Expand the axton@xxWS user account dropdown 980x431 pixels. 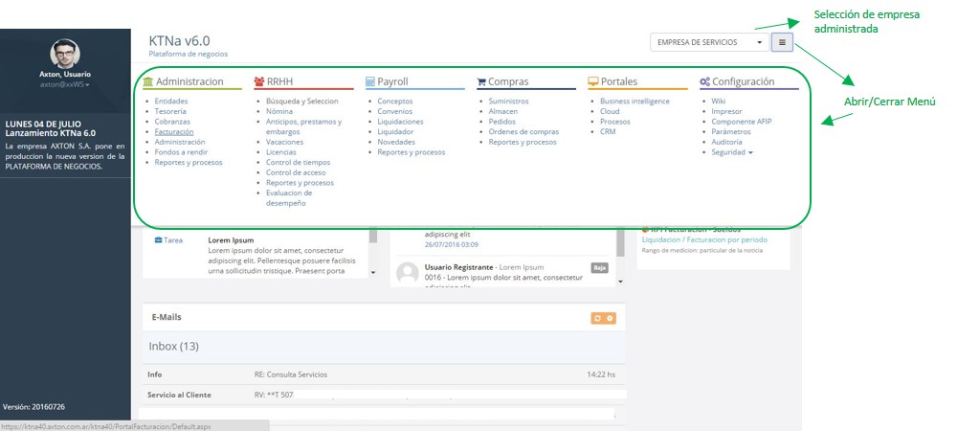click(65, 85)
